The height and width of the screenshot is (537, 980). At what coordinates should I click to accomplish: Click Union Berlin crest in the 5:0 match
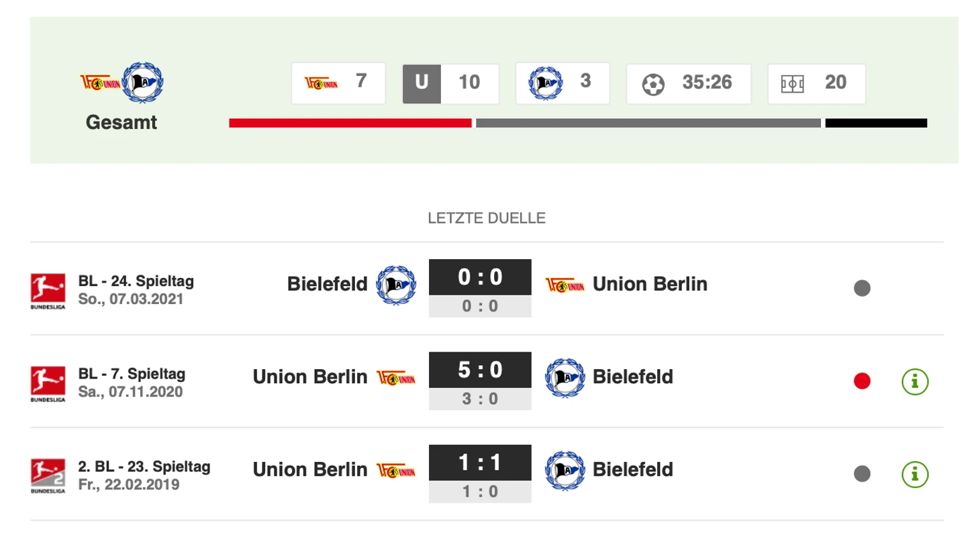coord(396,378)
